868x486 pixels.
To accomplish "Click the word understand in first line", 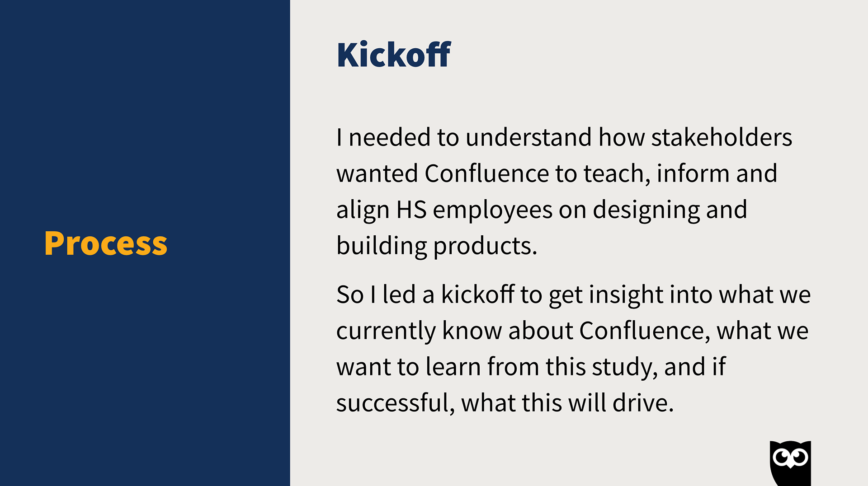I will [528, 137].
